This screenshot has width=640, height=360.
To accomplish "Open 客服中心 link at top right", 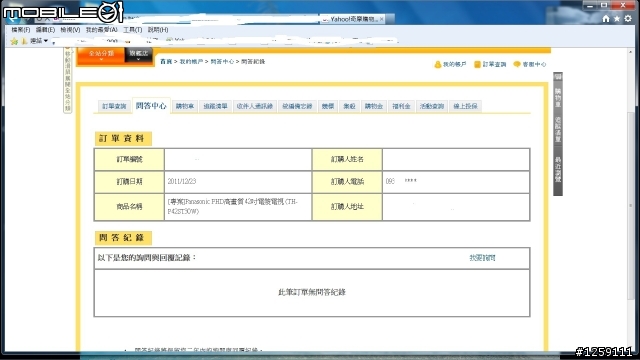I will [534, 64].
